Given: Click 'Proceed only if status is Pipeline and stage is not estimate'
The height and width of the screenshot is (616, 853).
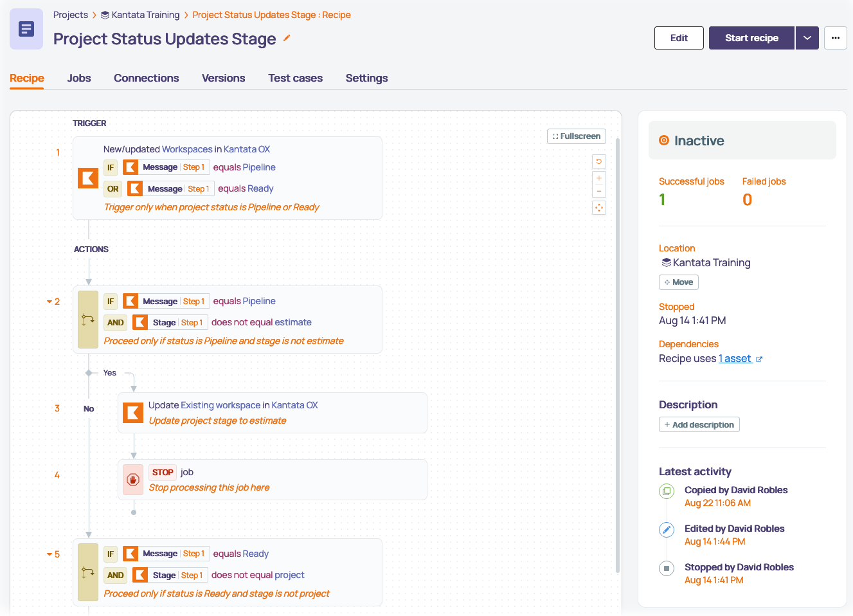Looking at the screenshot, I should pos(224,341).
